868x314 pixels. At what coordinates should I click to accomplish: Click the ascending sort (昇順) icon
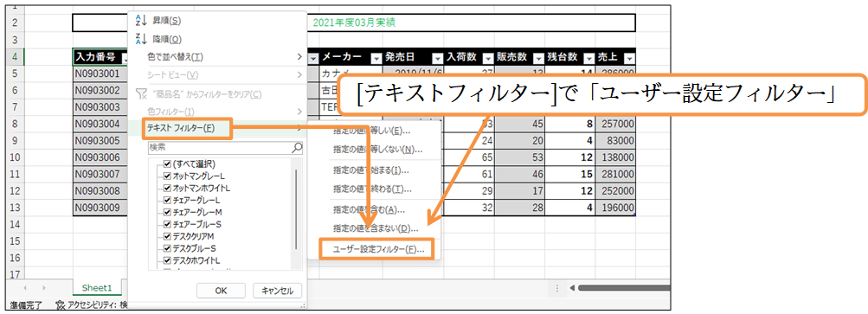140,21
